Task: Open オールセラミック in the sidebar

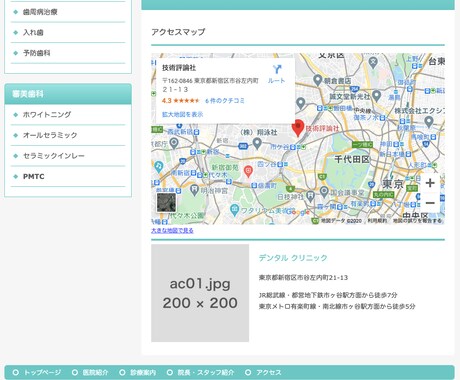Action: [x=50, y=135]
